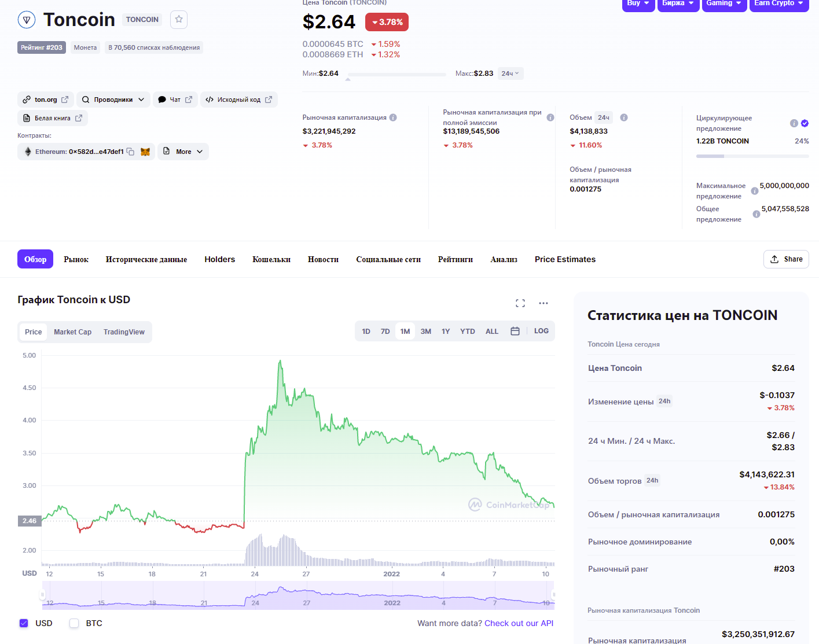Open the Проводники explorers dropdown

113,100
